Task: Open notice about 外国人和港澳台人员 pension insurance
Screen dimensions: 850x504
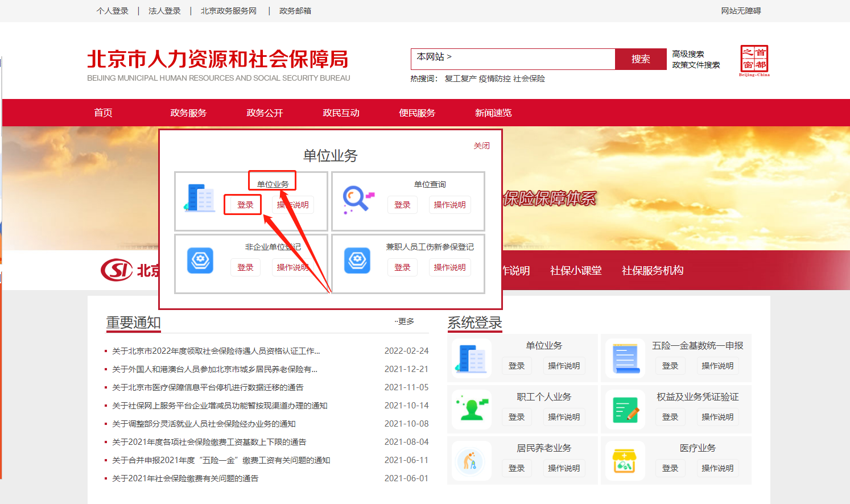Action: 214,369
